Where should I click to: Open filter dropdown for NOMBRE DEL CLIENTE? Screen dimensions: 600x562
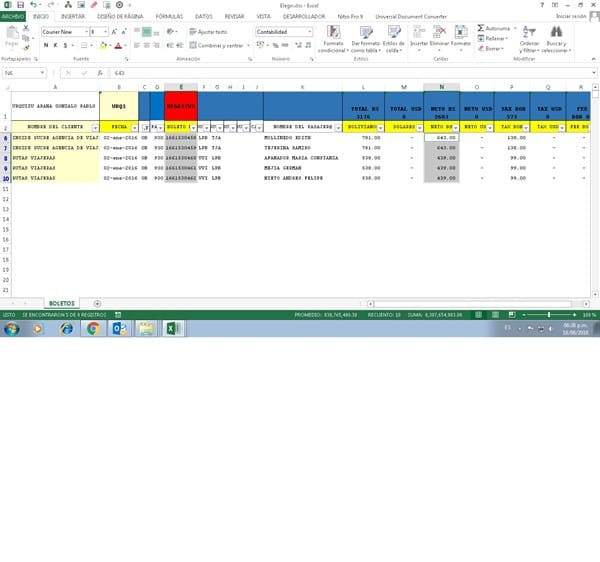(x=95, y=128)
